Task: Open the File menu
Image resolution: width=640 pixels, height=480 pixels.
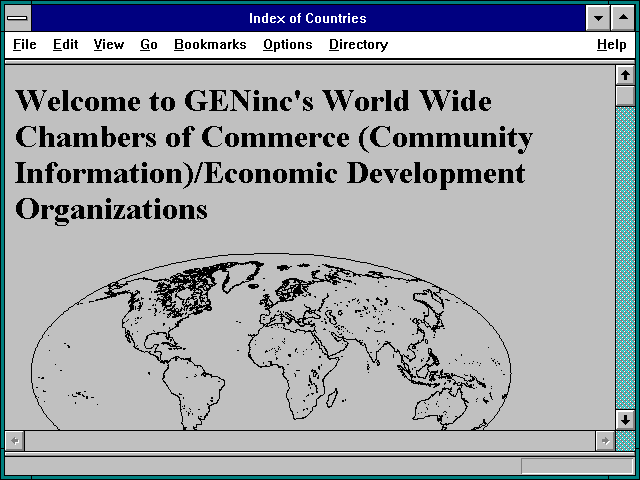Action: tap(24, 44)
